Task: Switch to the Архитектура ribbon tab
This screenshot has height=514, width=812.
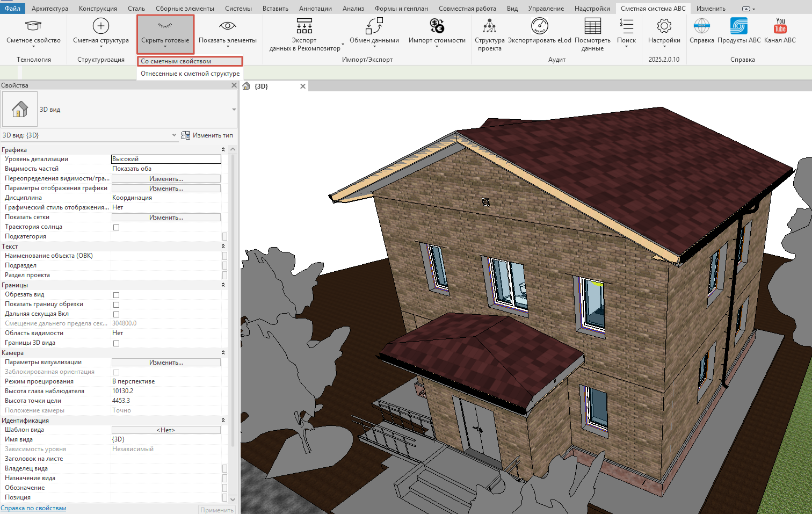Action: pyautogui.click(x=50, y=9)
